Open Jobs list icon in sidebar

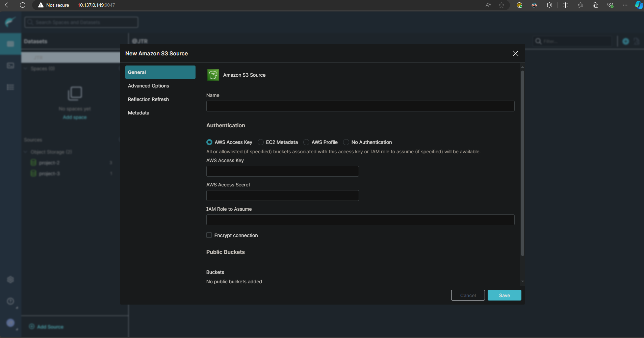[10, 87]
